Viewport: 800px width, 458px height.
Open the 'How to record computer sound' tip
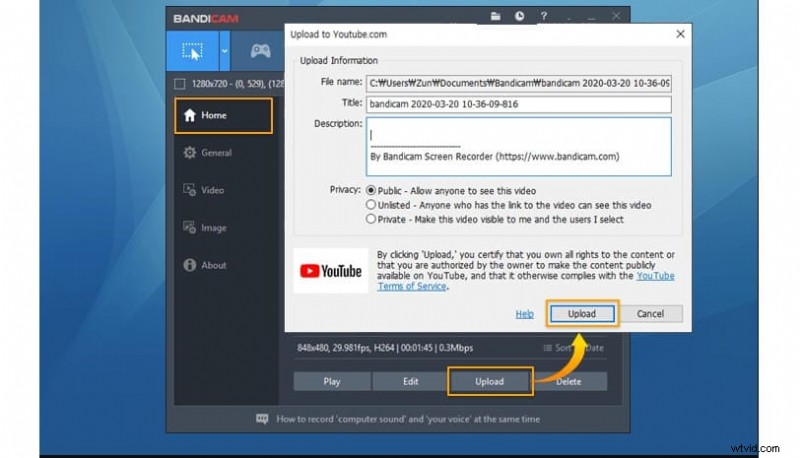(408, 419)
